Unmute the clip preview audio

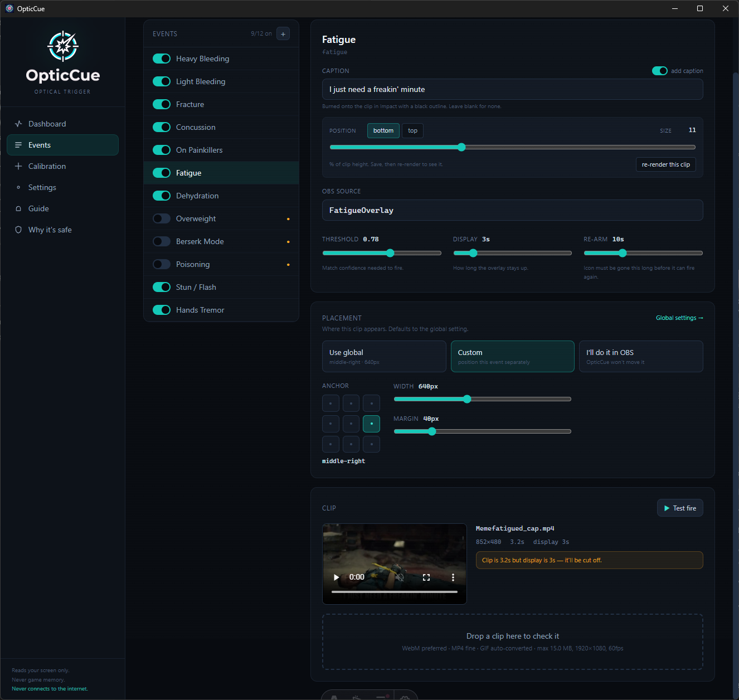click(x=400, y=577)
